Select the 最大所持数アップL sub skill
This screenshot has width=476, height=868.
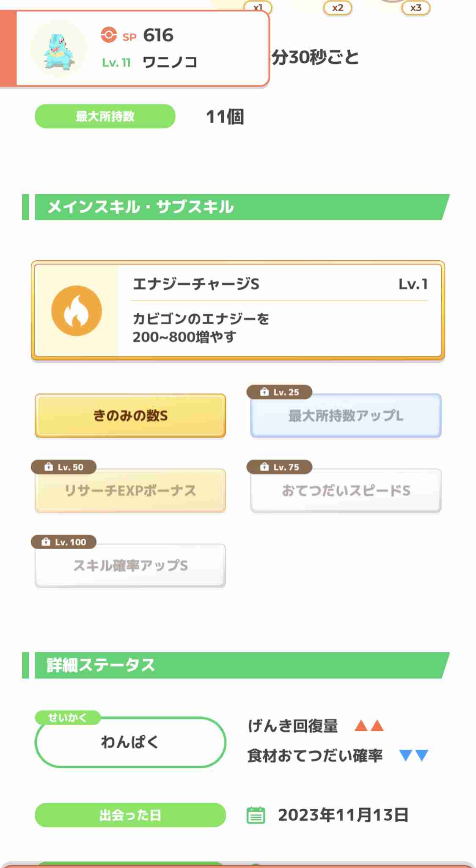346,416
